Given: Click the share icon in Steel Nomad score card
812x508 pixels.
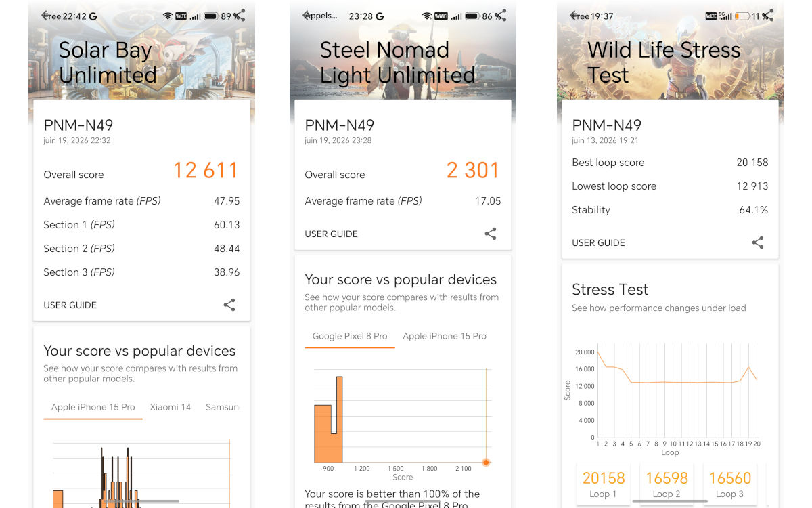Looking at the screenshot, I should tap(491, 234).
